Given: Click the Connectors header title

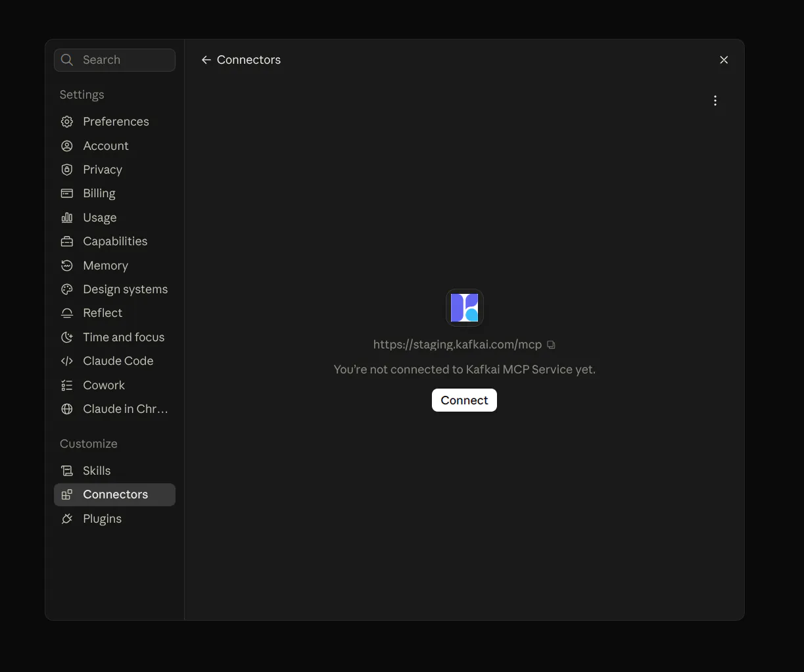Looking at the screenshot, I should click(x=248, y=60).
